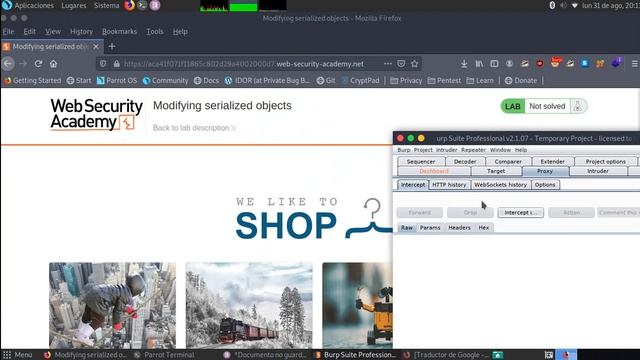Click the Bluetooth icon in the system tray
The width and height of the screenshot is (640, 360).
coord(552,5)
